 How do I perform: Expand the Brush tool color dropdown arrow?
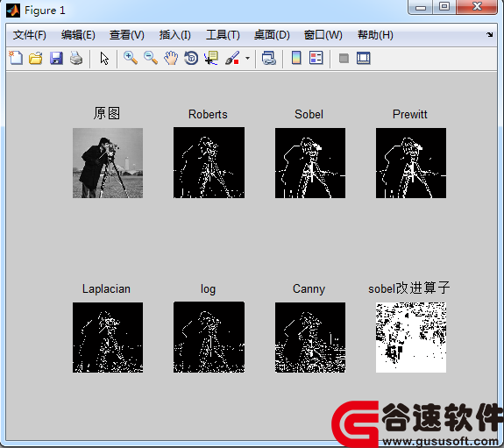(x=247, y=59)
